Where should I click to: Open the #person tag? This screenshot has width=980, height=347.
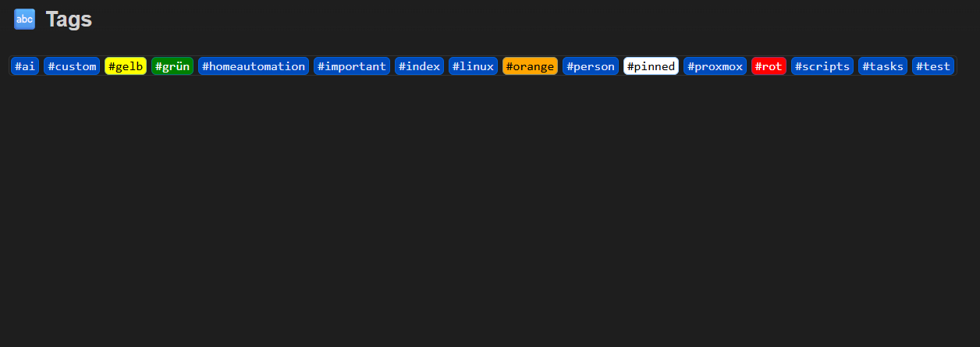pos(591,66)
